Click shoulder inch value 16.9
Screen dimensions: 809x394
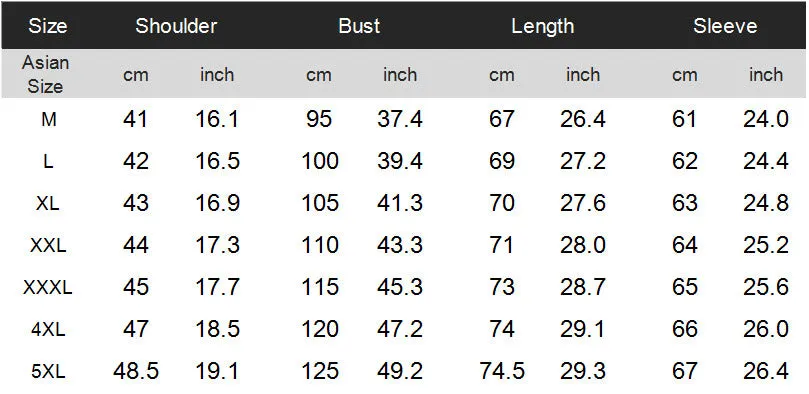(217, 203)
